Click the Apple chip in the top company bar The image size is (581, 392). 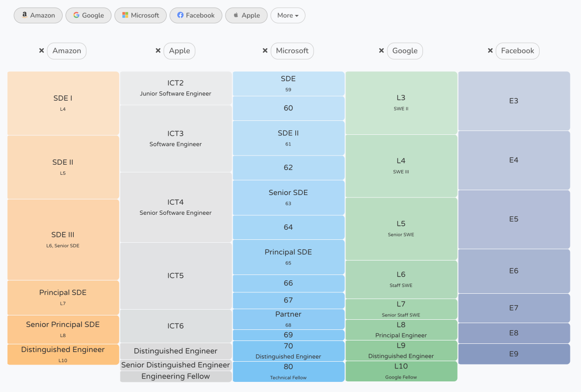pos(246,15)
